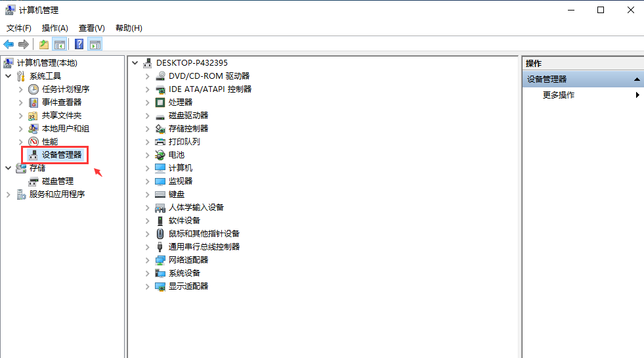
Task: Select 设备管理器 in the left tree
Action: (62, 155)
